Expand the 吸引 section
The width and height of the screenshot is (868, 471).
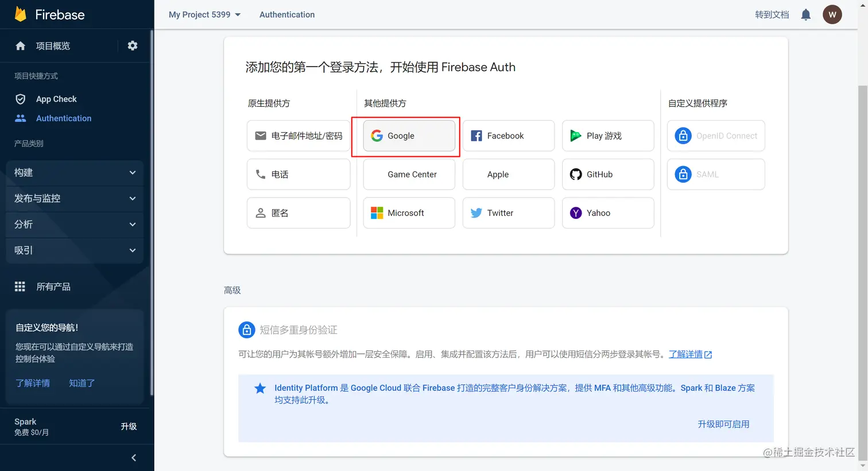pyautogui.click(x=75, y=250)
